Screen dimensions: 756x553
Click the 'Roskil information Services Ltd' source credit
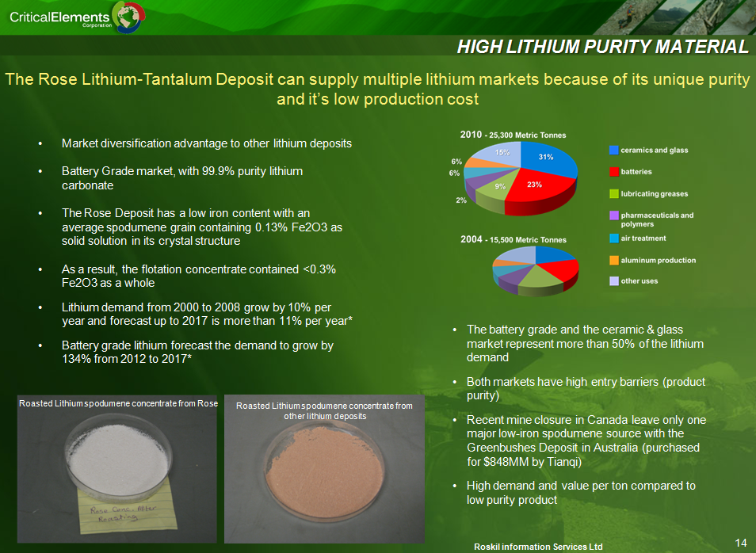pyautogui.click(x=538, y=547)
